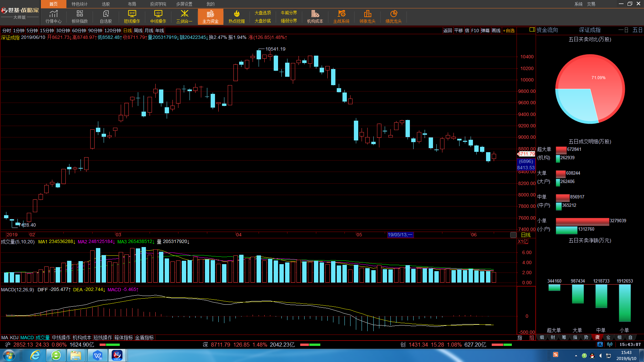Click 大盘逃顶 market top escape tool
The image size is (644, 362).
coord(263,13)
